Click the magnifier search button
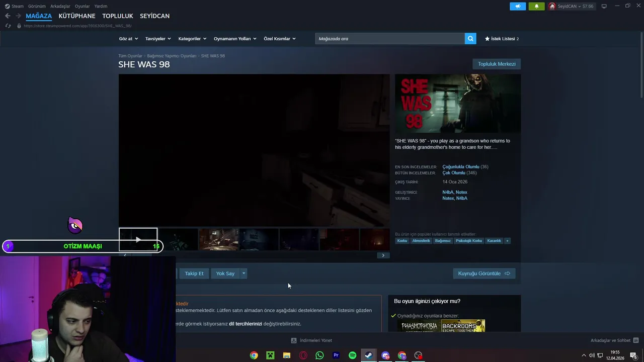 point(470,38)
